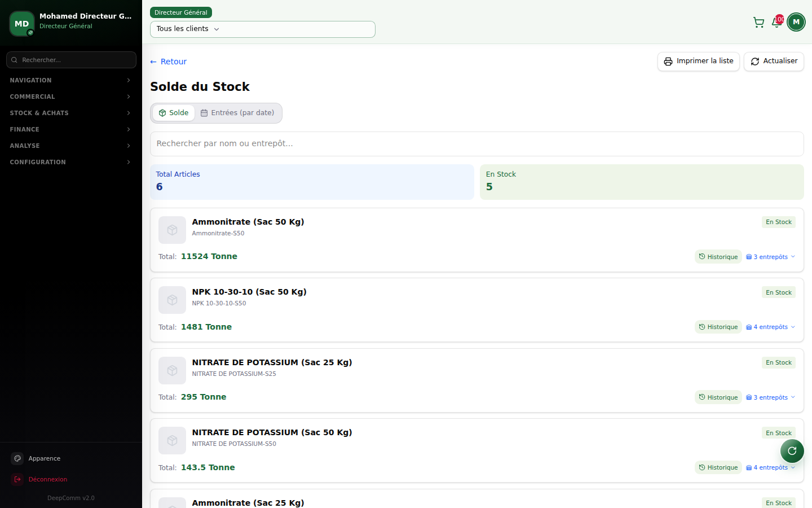
Task: Focus the sidebar Rechercher search field
Action: click(x=71, y=60)
